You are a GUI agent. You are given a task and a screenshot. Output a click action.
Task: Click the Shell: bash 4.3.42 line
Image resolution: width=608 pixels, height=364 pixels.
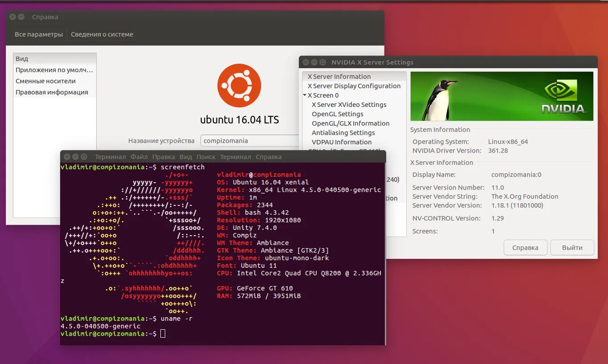click(253, 213)
